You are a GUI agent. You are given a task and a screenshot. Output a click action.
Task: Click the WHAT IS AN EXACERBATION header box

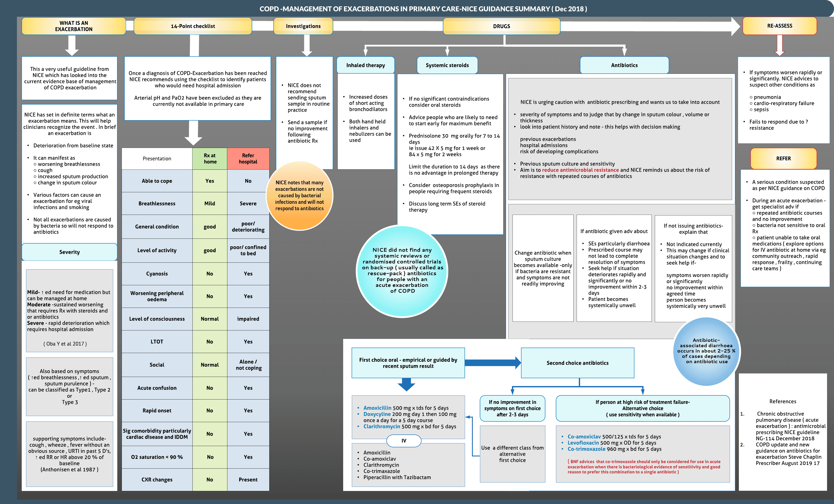pos(73,26)
